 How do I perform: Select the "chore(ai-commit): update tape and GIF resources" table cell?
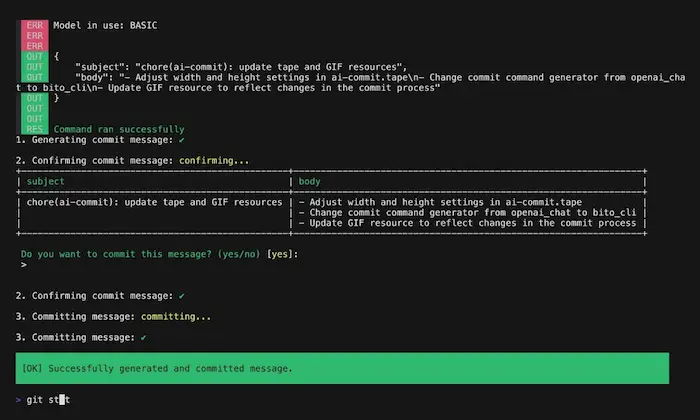(153, 202)
